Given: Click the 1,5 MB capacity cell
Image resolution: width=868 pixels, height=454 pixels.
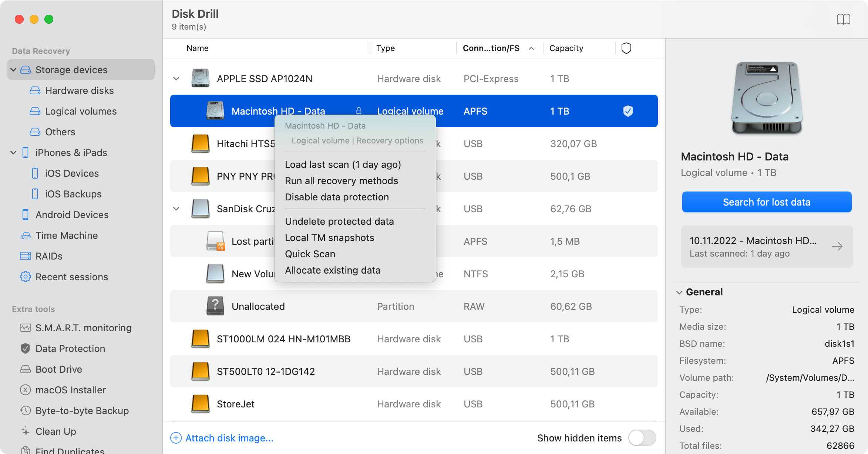Looking at the screenshot, I should [x=565, y=241].
